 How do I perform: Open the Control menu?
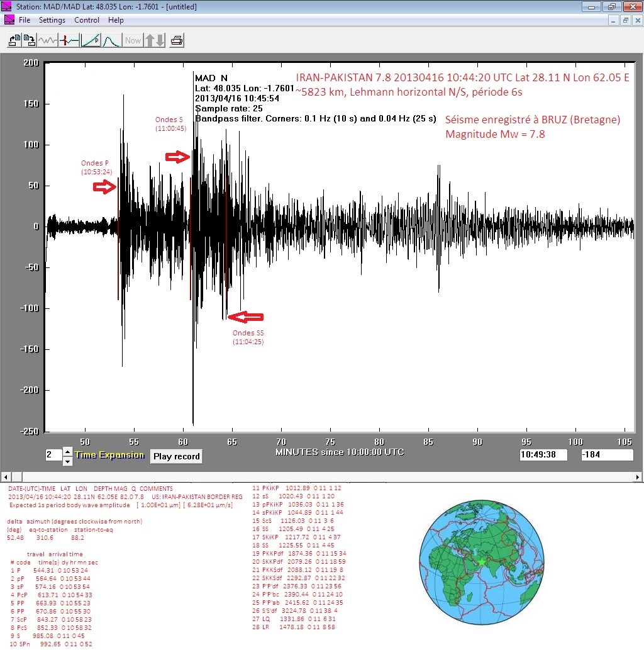click(87, 20)
